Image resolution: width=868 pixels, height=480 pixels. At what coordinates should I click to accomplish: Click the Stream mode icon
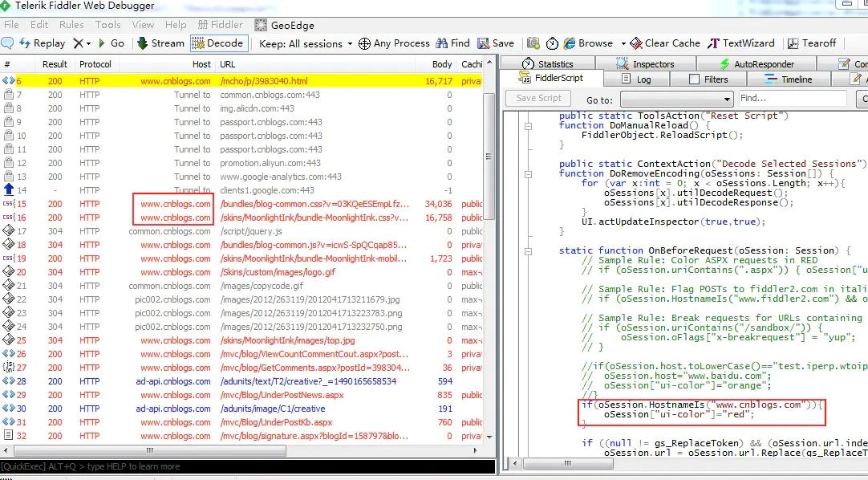click(x=142, y=43)
